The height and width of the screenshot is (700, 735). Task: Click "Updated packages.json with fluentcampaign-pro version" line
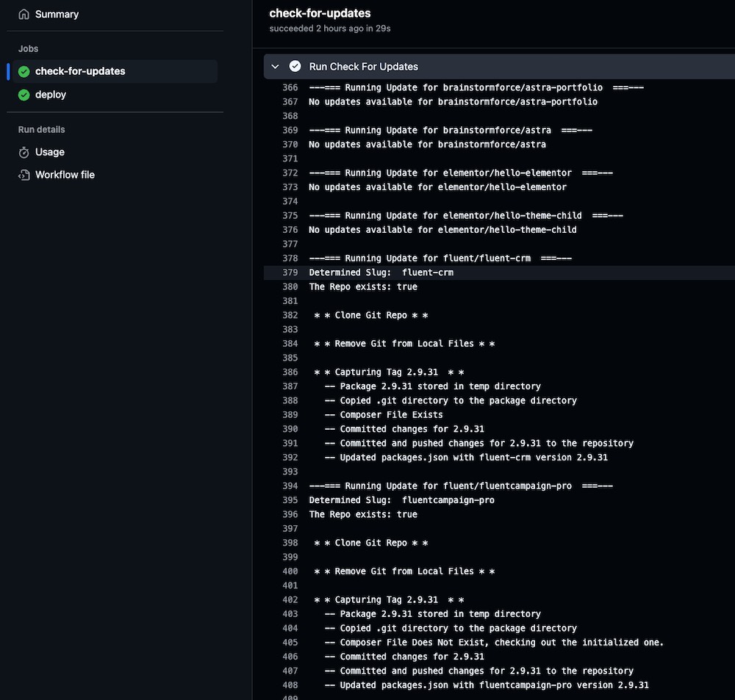(x=487, y=685)
